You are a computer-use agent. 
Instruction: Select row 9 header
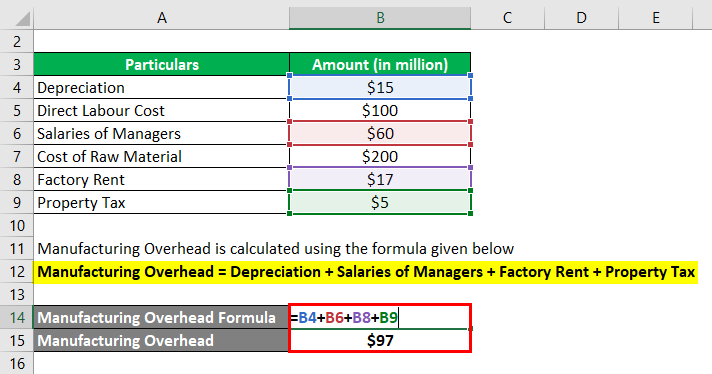(x=17, y=202)
